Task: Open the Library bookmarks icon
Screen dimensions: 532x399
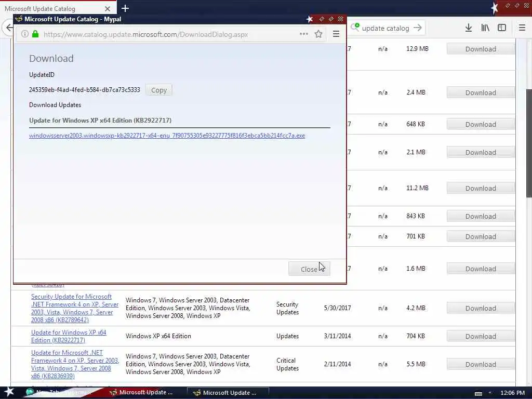Action: click(485, 28)
